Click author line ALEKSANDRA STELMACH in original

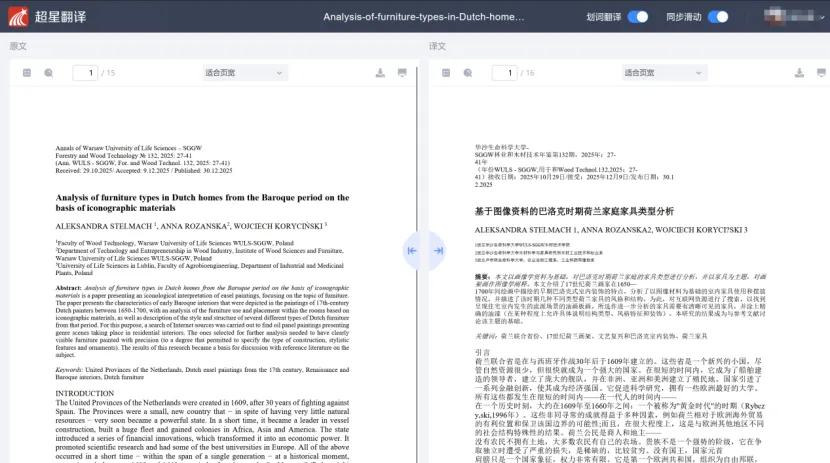[191, 226]
